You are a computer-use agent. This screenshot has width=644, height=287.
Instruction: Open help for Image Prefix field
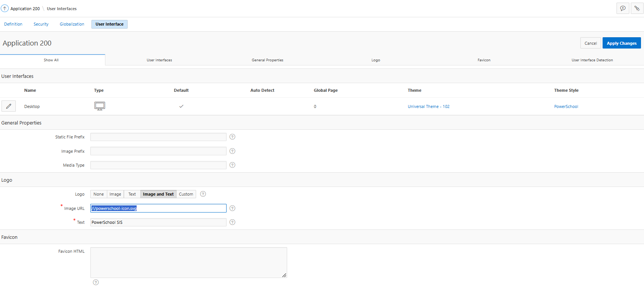[x=232, y=151]
